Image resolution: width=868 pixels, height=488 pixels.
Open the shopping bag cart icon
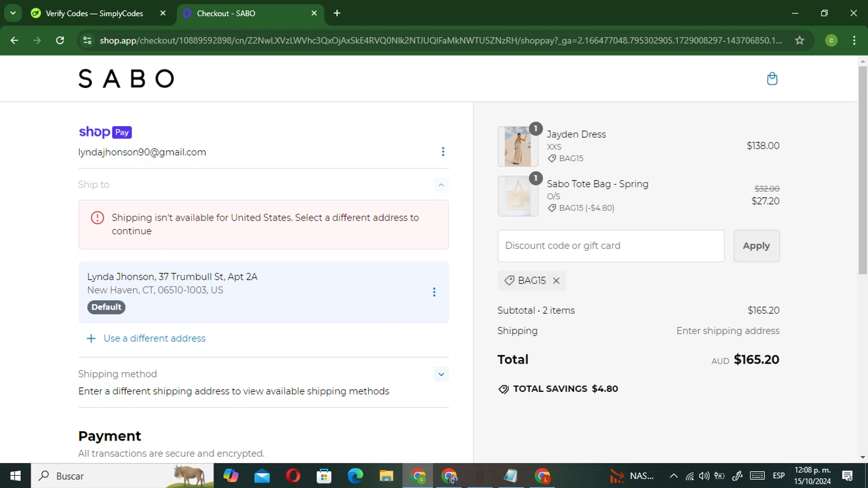click(x=772, y=79)
